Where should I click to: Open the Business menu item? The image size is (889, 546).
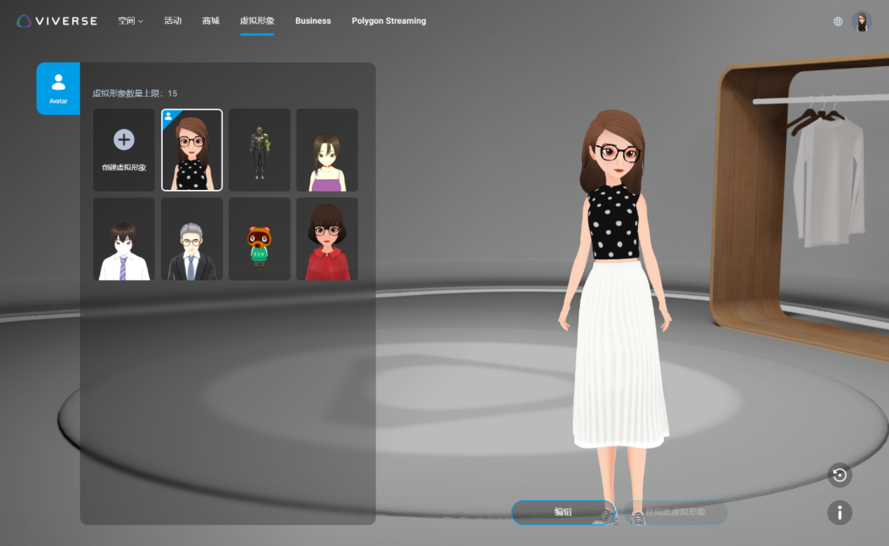pos(313,21)
